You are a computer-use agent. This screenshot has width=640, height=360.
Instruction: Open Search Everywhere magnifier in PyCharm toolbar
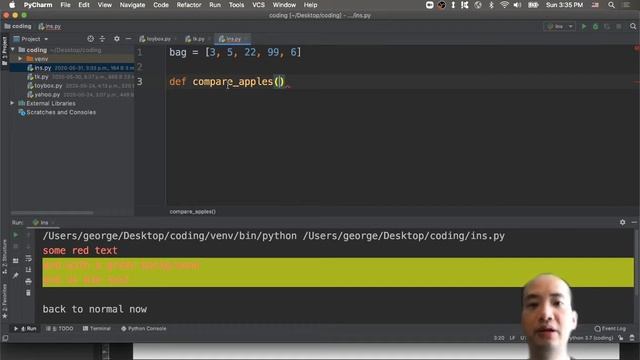click(633, 27)
